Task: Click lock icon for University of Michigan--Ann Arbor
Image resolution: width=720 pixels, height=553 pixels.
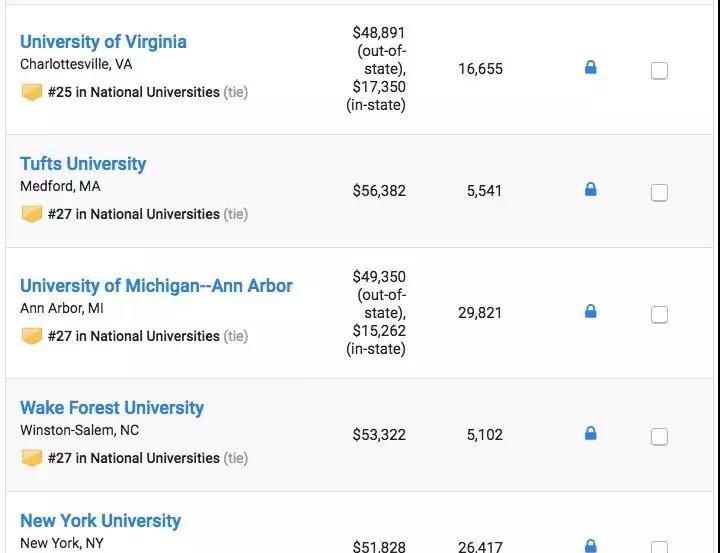Action: point(590,312)
